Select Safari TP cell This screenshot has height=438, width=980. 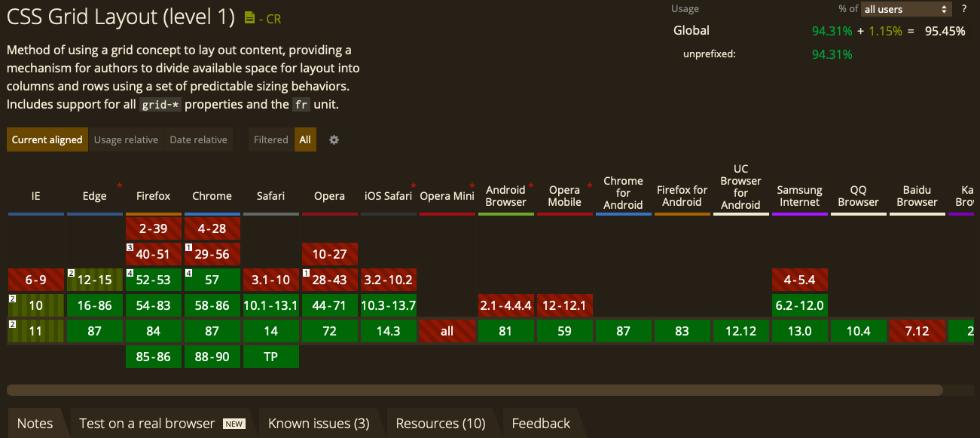point(271,357)
